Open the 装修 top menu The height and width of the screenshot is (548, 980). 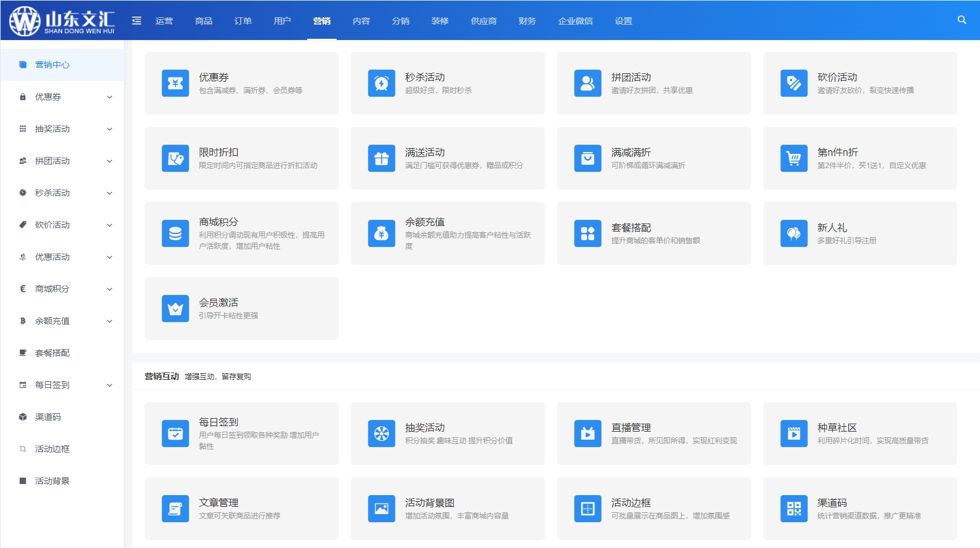440,21
